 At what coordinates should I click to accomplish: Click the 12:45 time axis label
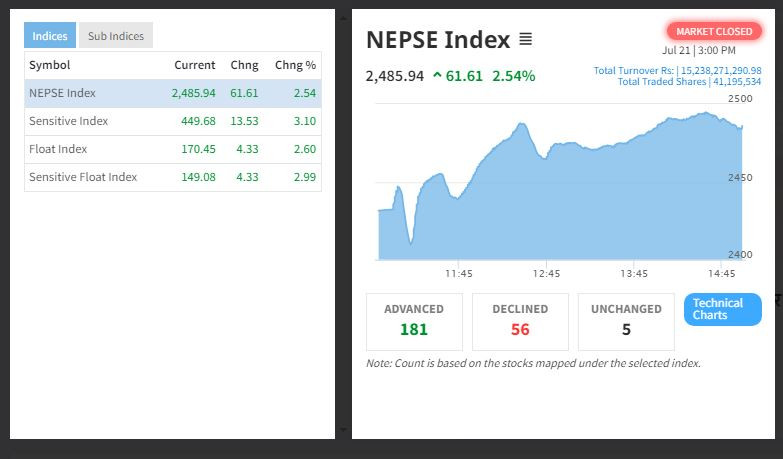point(546,274)
